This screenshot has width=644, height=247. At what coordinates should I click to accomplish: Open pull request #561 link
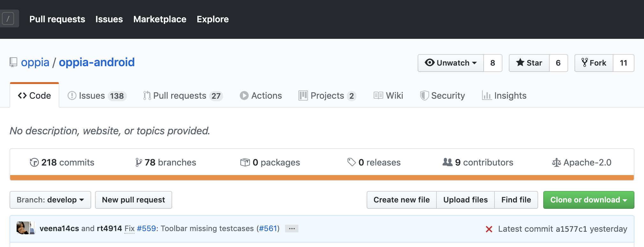click(268, 229)
